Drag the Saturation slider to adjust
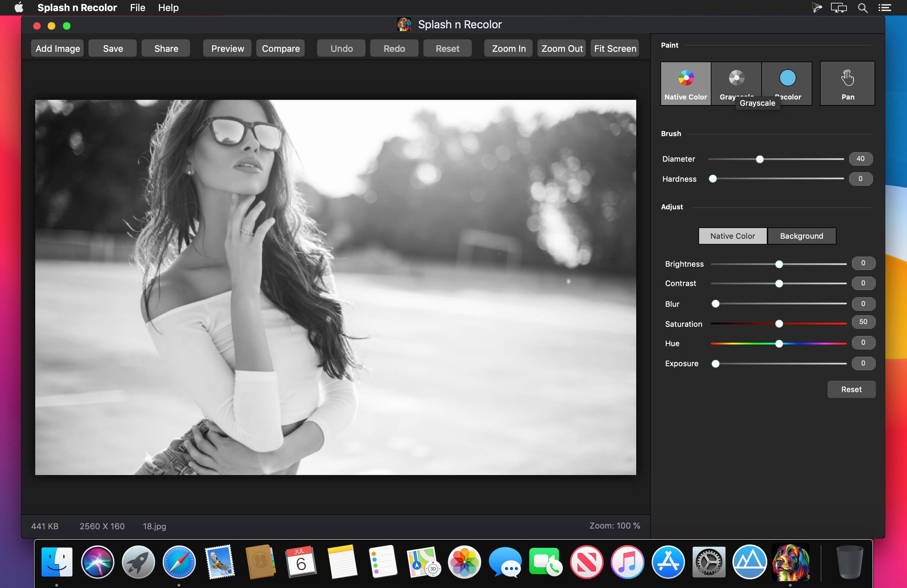The image size is (907, 588). point(779,323)
